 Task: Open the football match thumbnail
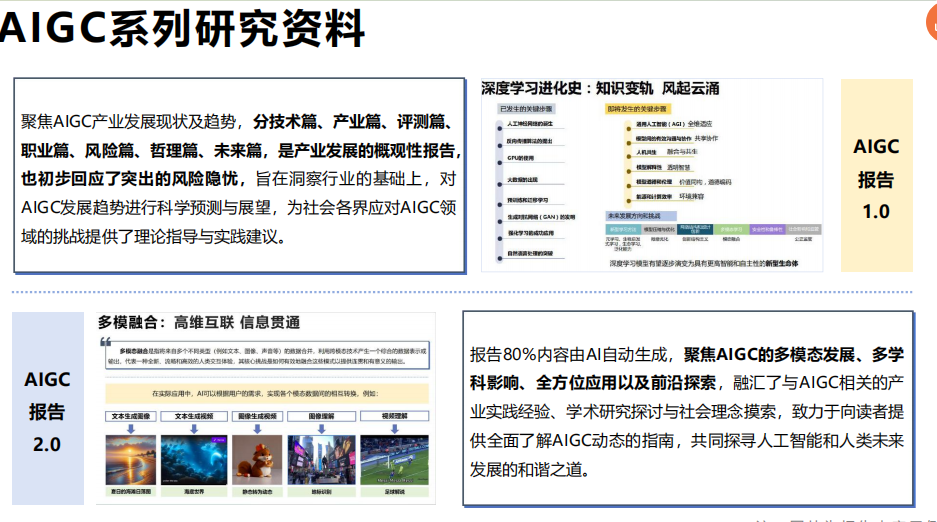[x=394, y=460]
